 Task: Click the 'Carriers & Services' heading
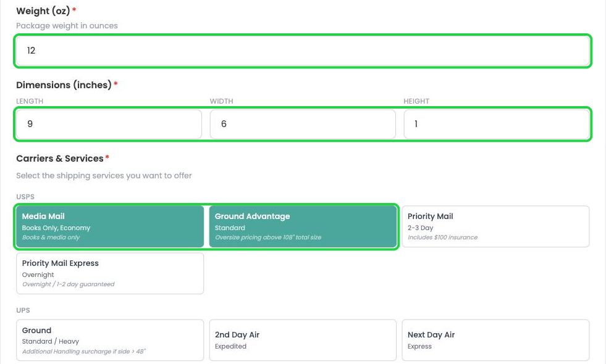pyautogui.click(x=60, y=159)
